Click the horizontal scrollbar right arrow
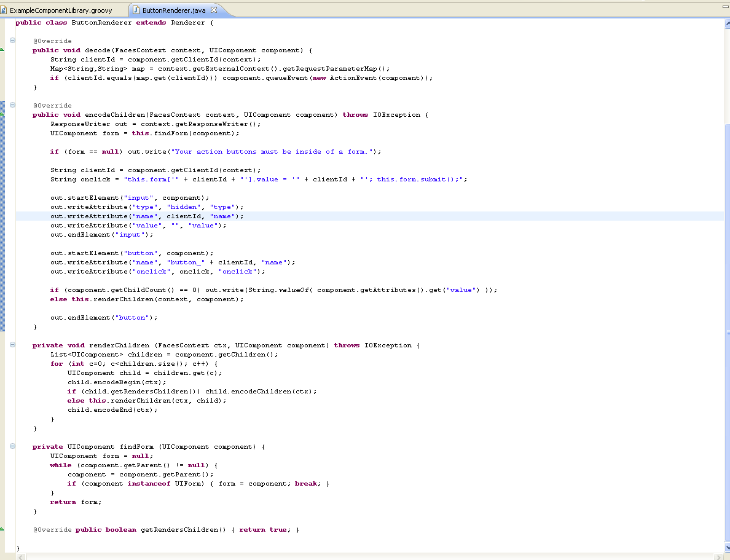This screenshot has height=560, width=730. point(719,556)
